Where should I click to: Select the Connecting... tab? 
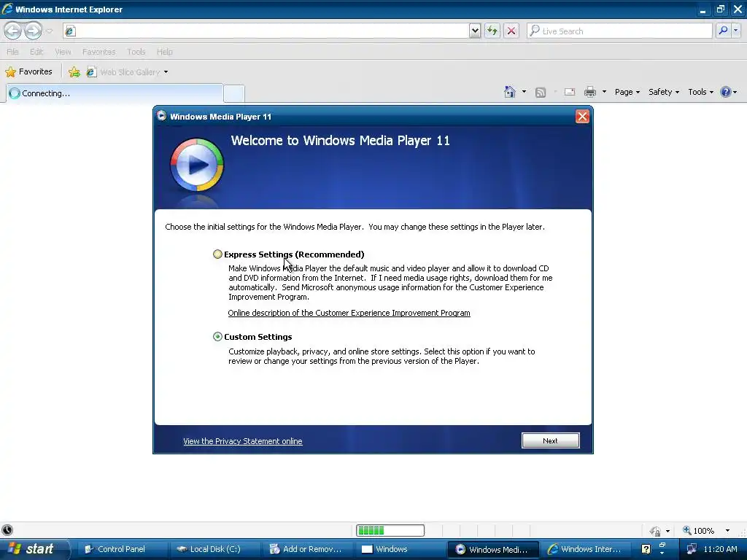(115, 93)
